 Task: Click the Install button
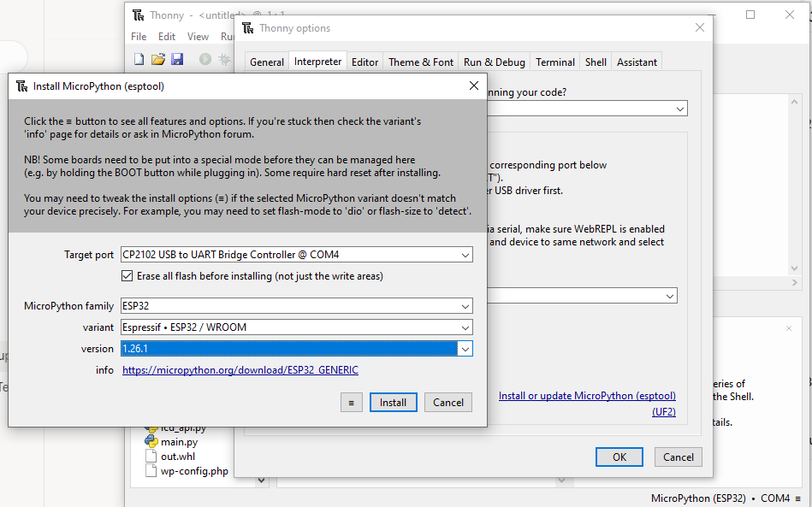[393, 403]
